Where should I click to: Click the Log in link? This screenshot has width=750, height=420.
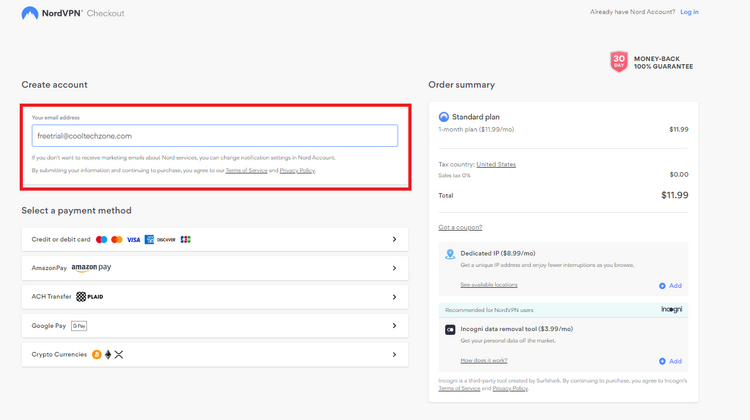pyautogui.click(x=689, y=12)
